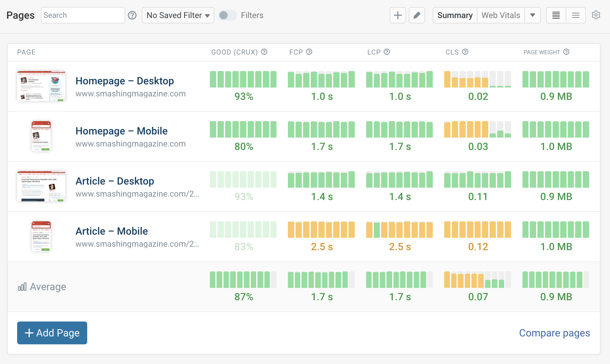Open the Web Vitals tab
The image size is (610, 364).
(x=501, y=15)
